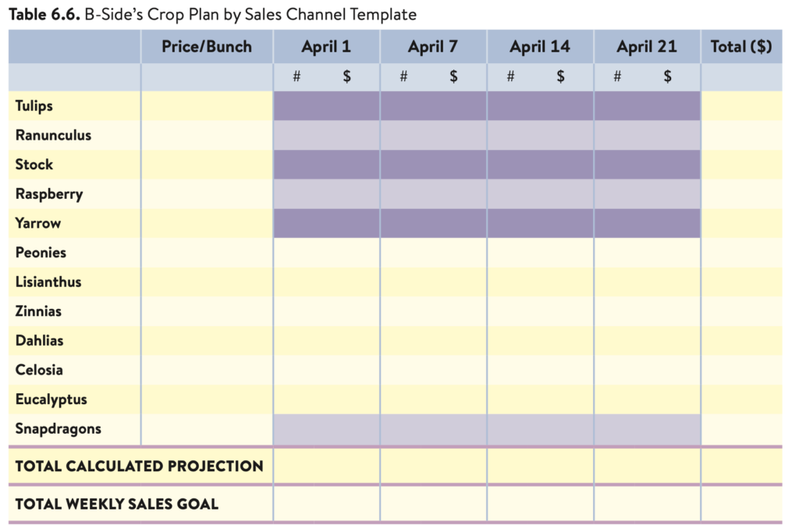Click the April 21 weekly sales goal cell

click(647, 504)
